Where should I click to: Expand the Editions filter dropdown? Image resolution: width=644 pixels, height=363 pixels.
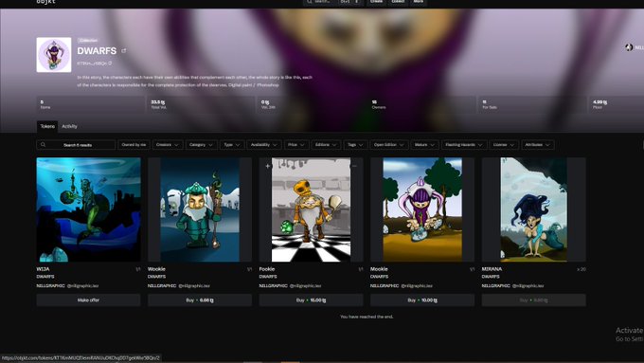(326, 145)
